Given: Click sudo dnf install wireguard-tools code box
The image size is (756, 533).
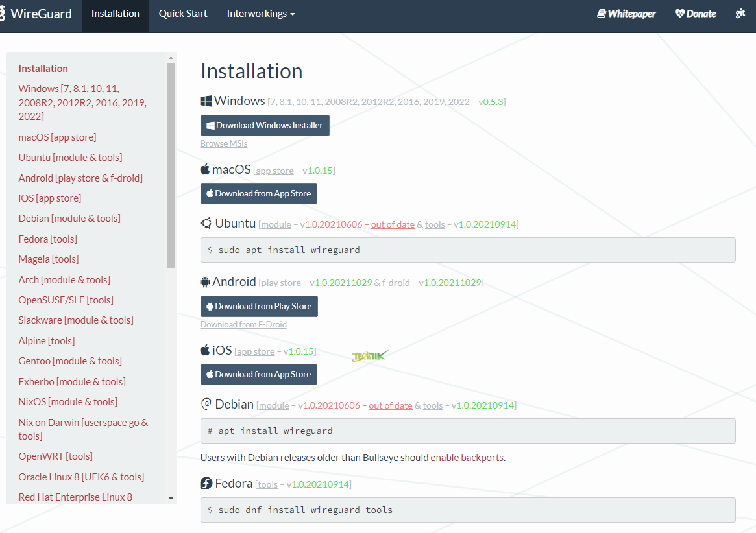Looking at the screenshot, I should tap(468, 510).
